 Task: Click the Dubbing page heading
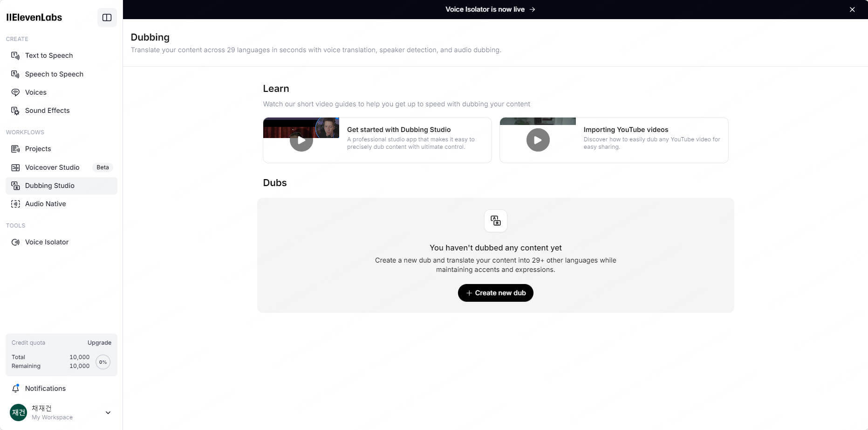[x=150, y=37]
